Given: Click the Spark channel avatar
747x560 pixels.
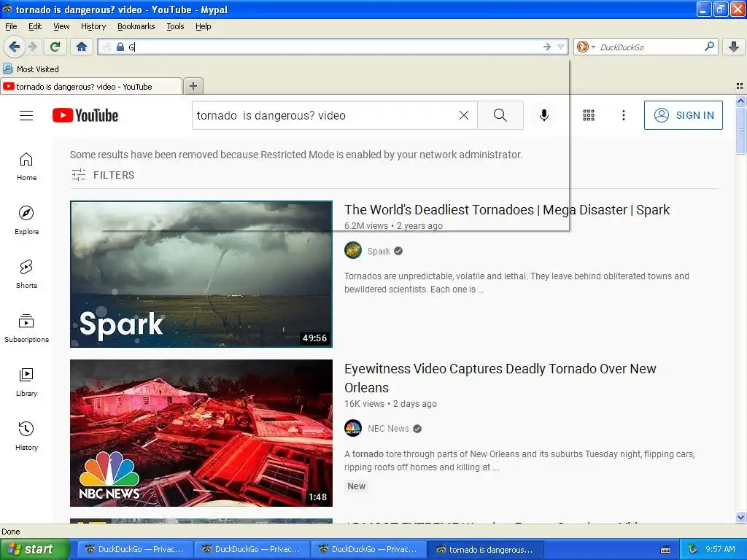Looking at the screenshot, I should [353, 251].
